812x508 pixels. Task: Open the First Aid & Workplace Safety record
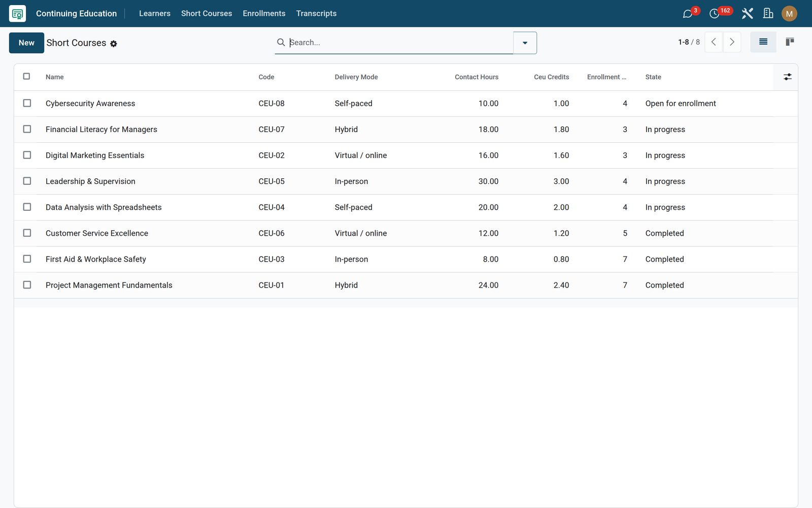coord(96,259)
